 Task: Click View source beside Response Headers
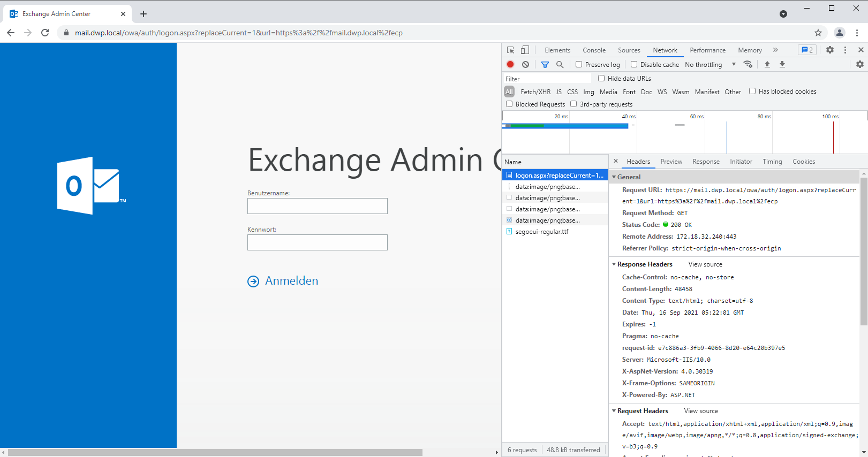(705, 264)
